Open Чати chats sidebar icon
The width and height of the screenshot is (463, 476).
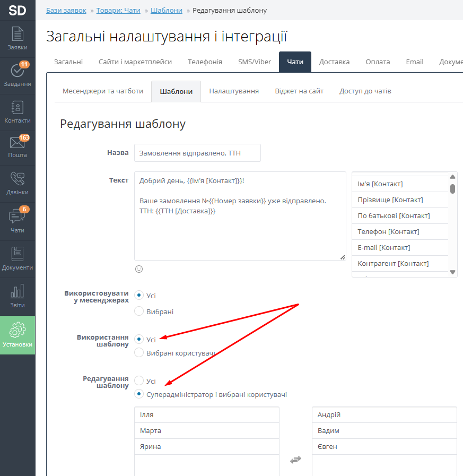tap(18, 221)
